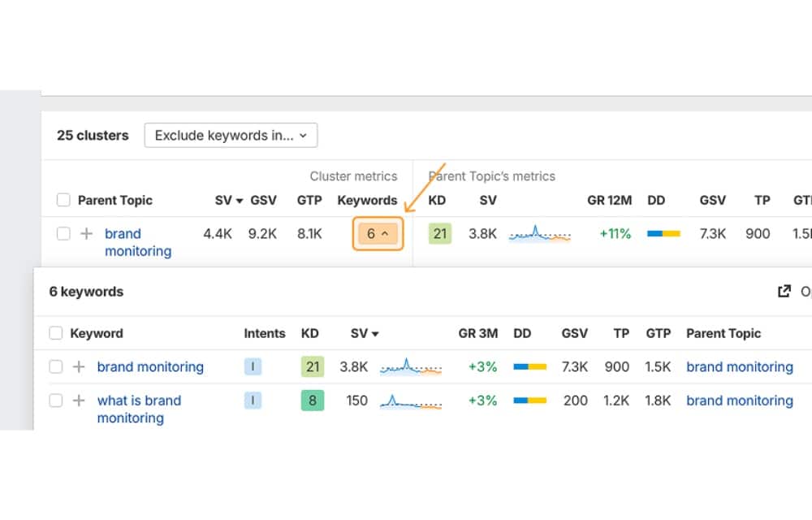Click the KD 8 badge

[313, 401]
